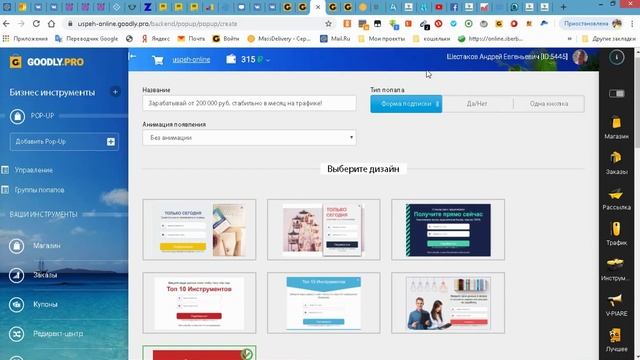
Task: Click the shopping cart icon in the header
Action: point(158,60)
